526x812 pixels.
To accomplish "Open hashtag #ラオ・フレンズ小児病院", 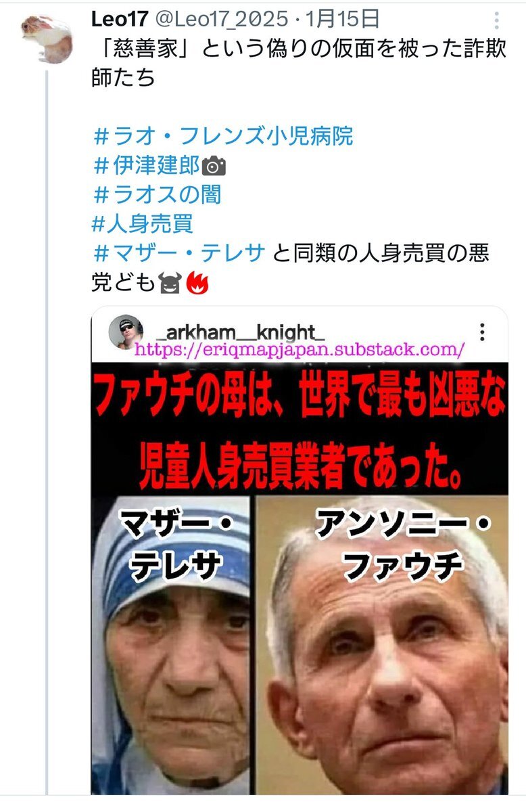I will tap(223, 137).
